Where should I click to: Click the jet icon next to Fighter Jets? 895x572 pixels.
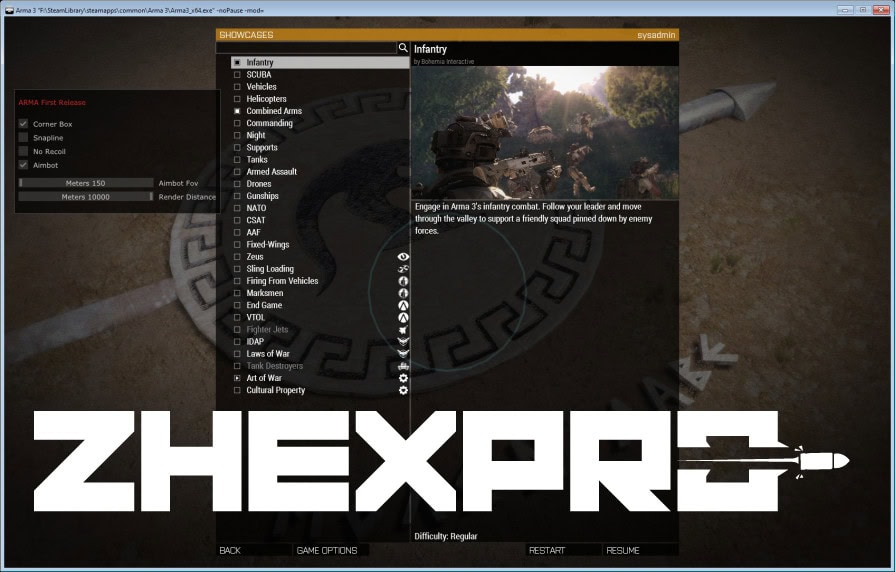403,330
